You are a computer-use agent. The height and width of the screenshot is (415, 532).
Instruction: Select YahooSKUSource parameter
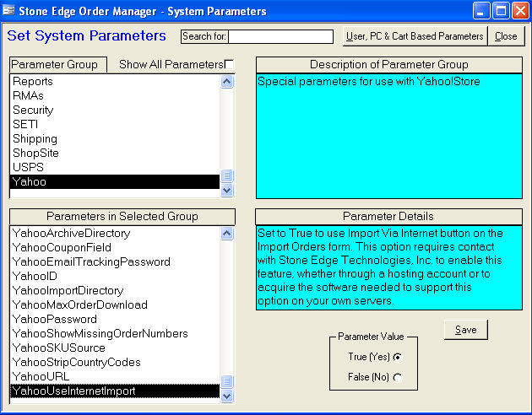(x=115, y=348)
